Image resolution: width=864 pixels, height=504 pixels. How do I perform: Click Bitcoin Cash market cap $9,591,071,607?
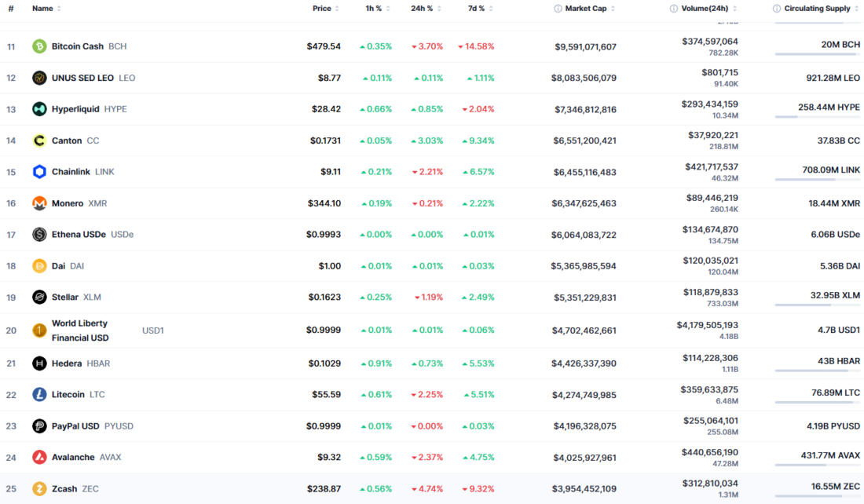coord(585,47)
